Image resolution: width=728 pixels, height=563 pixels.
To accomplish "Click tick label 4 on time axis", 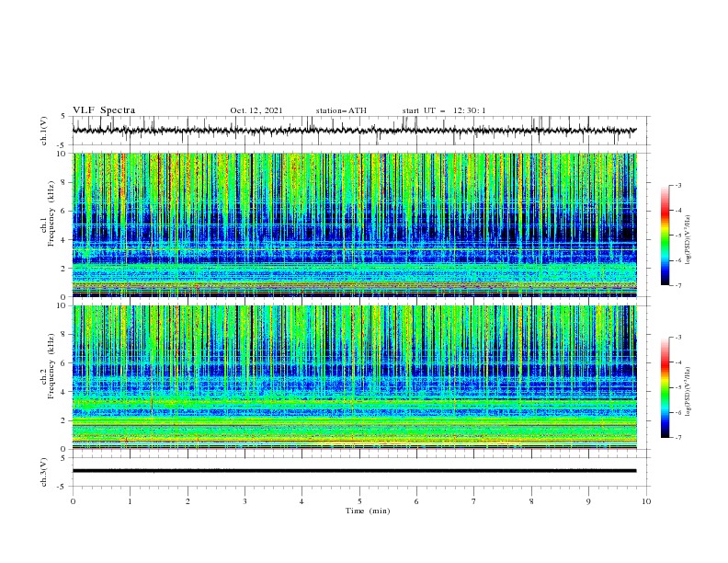I will [302, 501].
